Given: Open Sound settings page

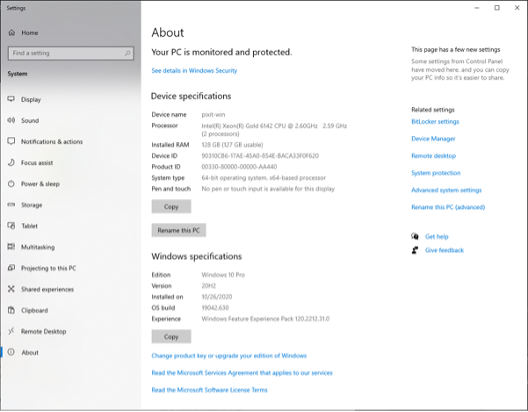Looking at the screenshot, I should (x=71, y=121).
